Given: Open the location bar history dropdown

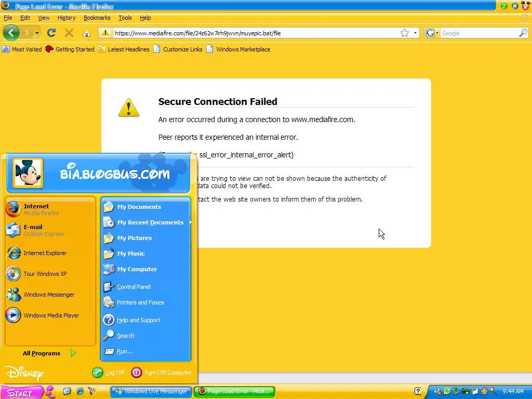Looking at the screenshot, I should pos(415,33).
